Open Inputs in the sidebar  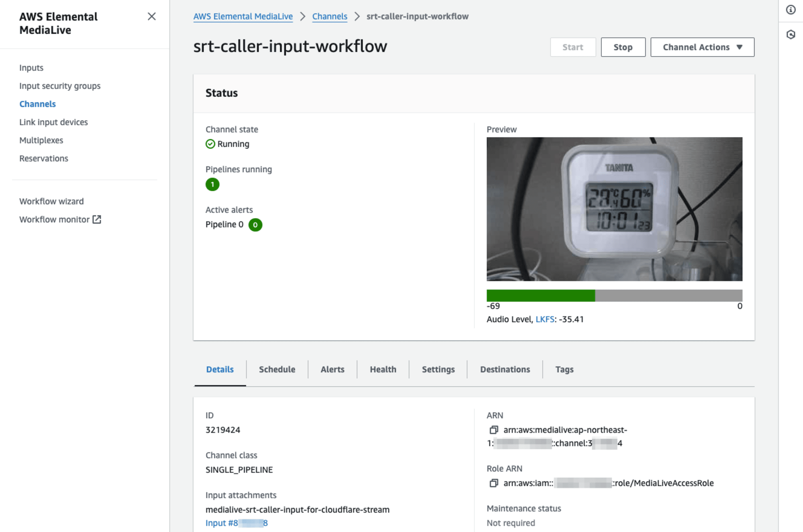pyautogui.click(x=31, y=67)
